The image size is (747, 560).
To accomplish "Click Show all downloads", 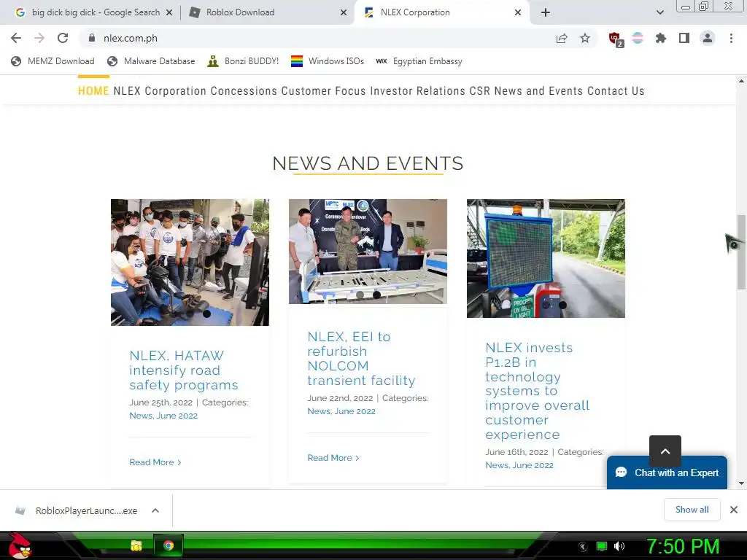I will (692, 510).
